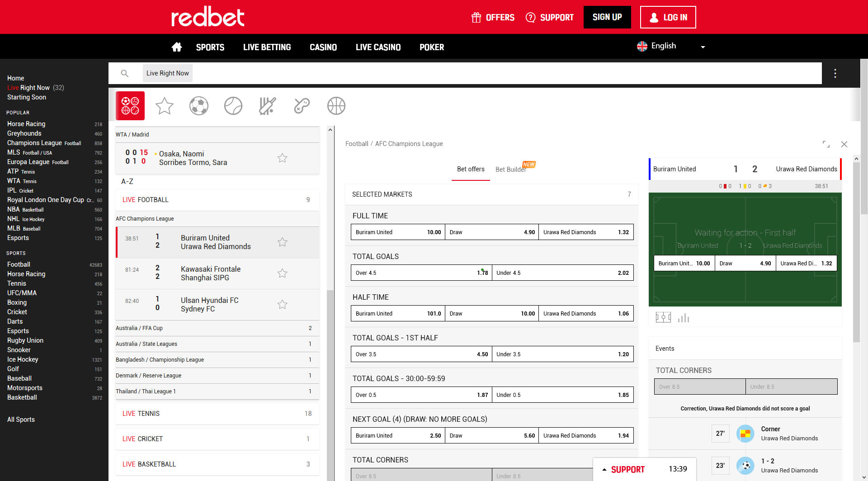Expand the Live Tennis section
The height and width of the screenshot is (481, 868).
coord(217,414)
